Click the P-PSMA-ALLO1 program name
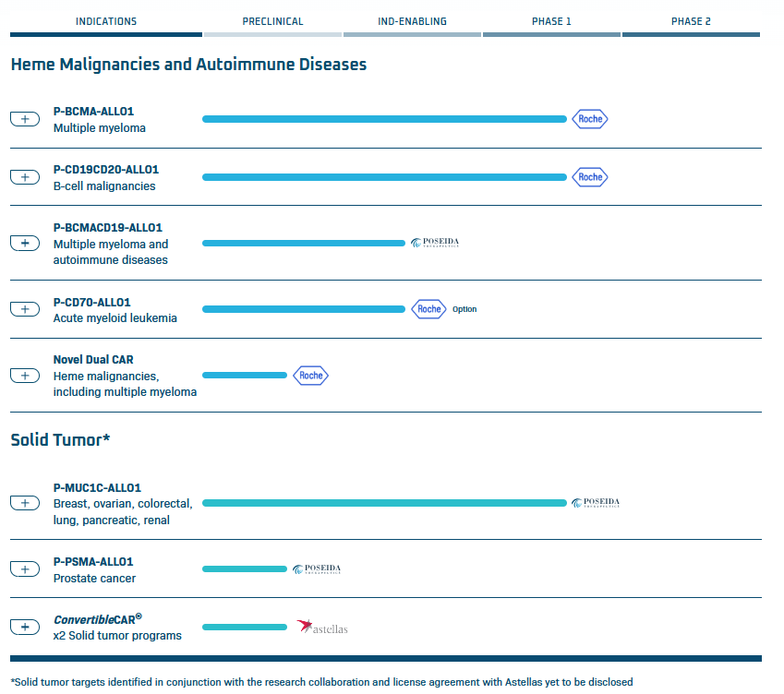The height and width of the screenshot is (694, 784). click(x=93, y=561)
